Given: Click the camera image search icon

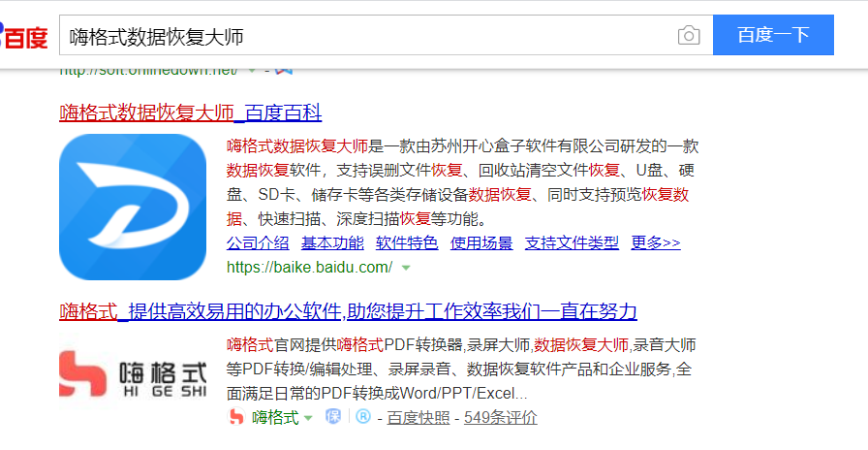Looking at the screenshot, I should 689,36.
